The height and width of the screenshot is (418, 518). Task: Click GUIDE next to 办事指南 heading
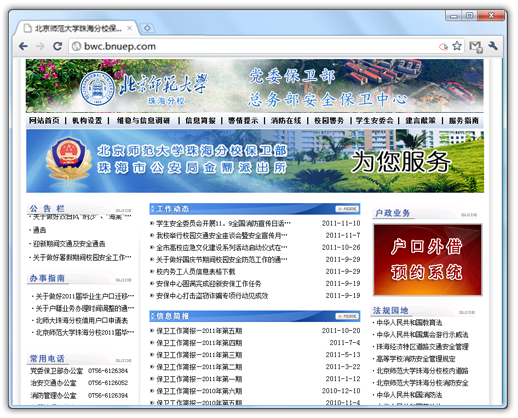pos(124,280)
